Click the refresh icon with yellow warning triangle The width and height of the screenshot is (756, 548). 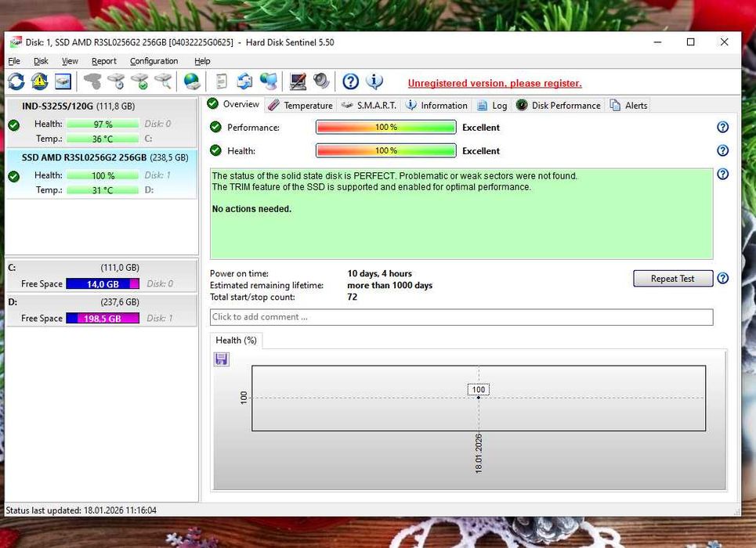tap(39, 81)
